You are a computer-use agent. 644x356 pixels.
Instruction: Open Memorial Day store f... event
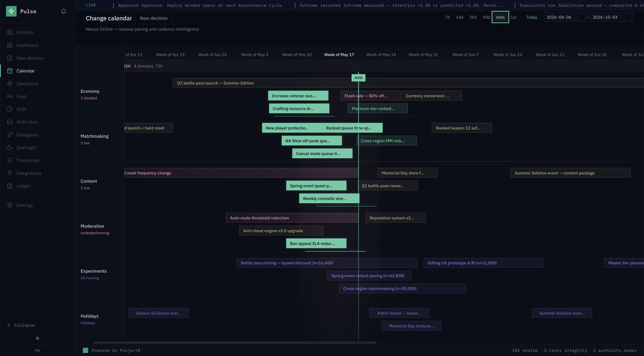click(408, 173)
